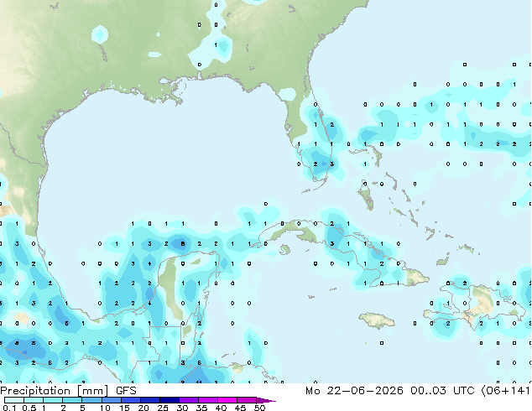
Task: Select the 2–5 mm legend color swatch
Action: pos(72,400)
